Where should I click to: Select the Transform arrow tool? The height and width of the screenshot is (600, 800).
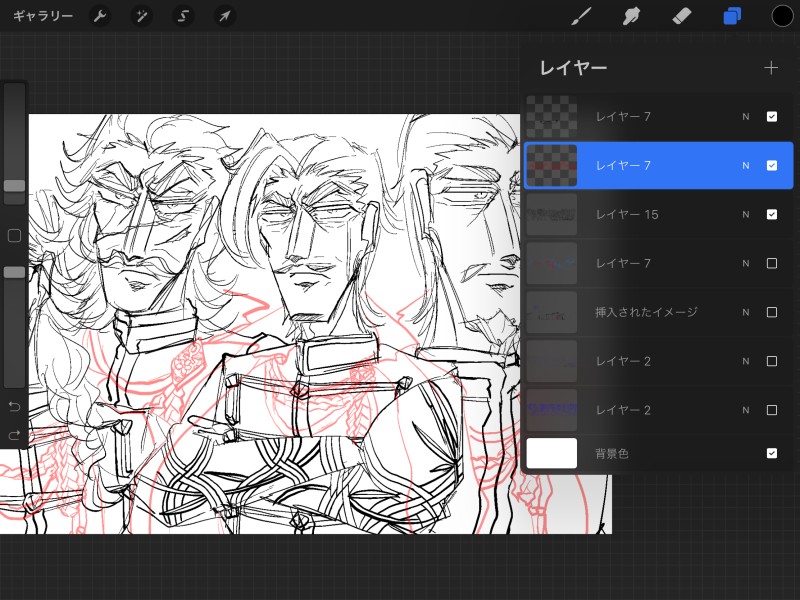[x=225, y=16]
